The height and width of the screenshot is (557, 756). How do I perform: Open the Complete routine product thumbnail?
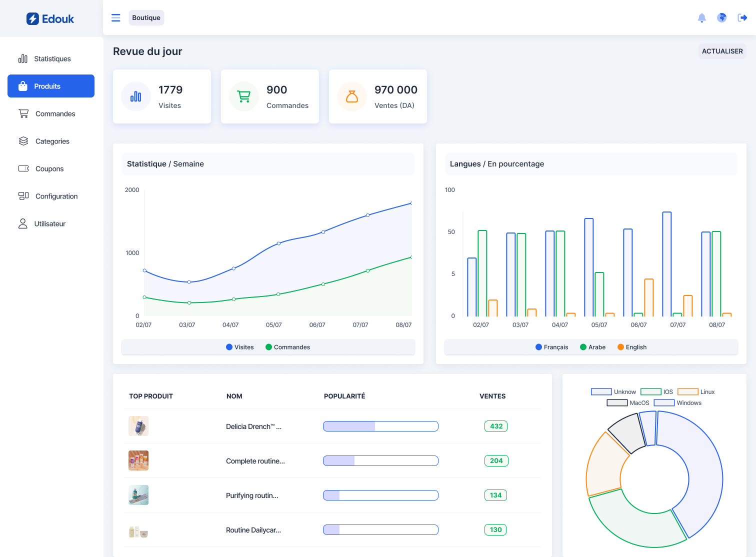(138, 460)
